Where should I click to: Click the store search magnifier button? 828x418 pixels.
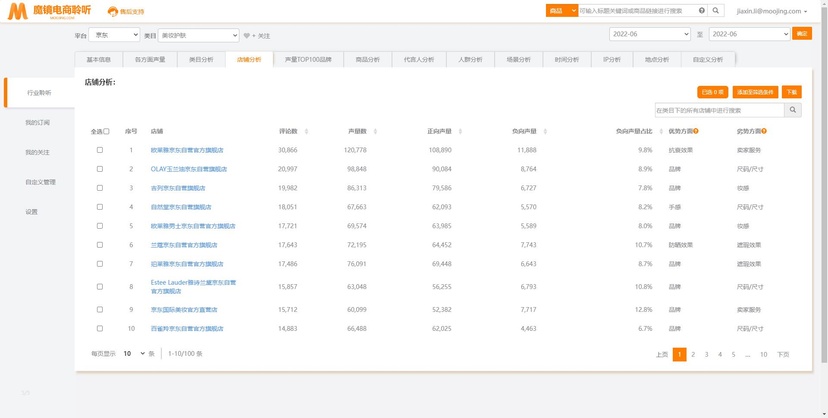793,110
